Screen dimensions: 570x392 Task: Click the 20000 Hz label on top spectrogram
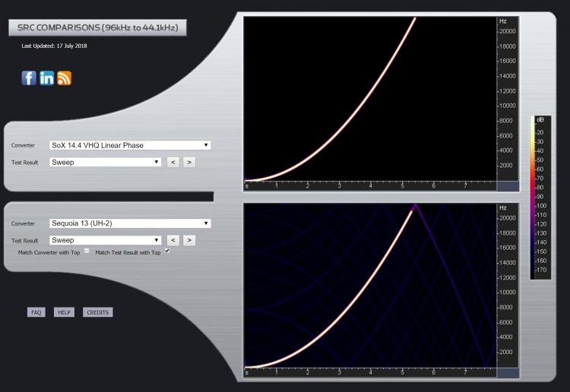pyautogui.click(x=508, y=31)
